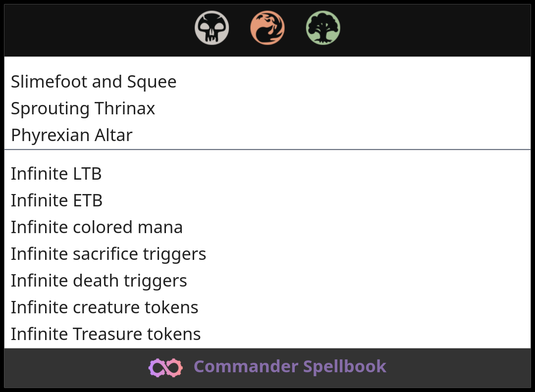Click the black mana skull icon
The width and height of the screenshot is (535, 392).
(212, 28)
